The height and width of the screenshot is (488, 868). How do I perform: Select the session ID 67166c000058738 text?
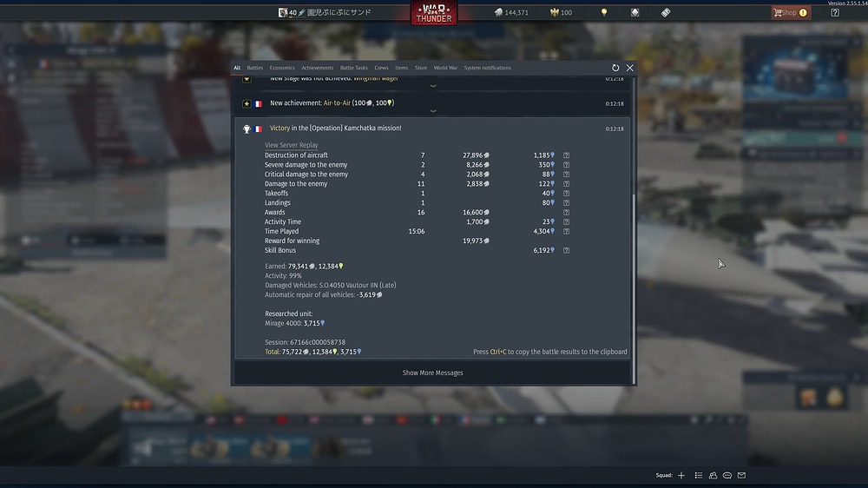317,342
